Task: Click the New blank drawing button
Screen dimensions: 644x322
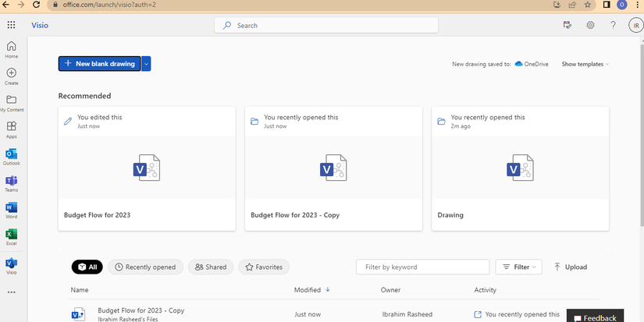Action: coord(100,64)
